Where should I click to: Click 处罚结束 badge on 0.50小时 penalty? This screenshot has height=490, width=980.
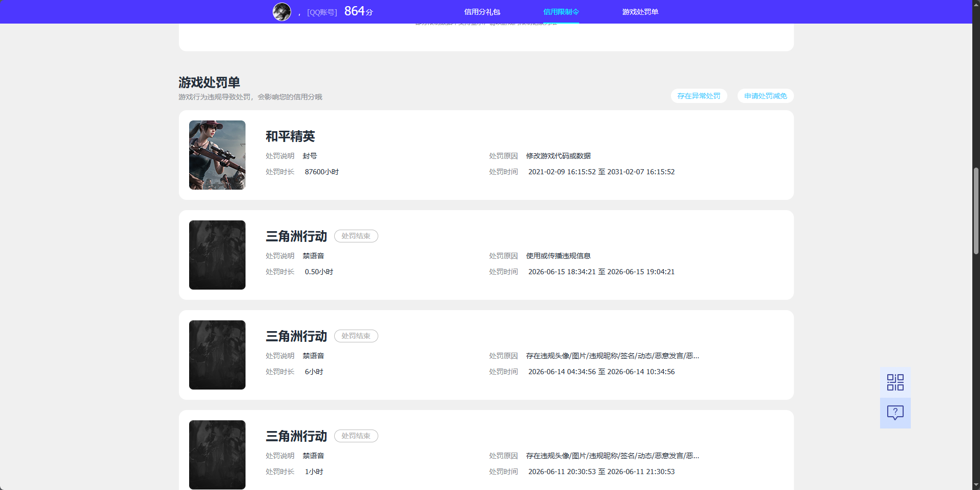coord(356,236)
